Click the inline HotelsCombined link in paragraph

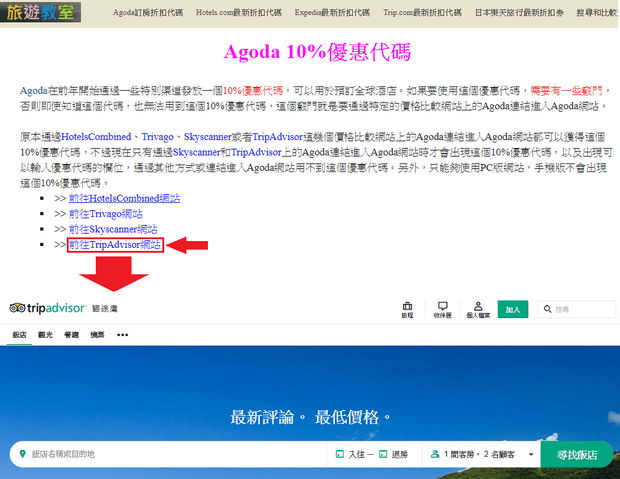point(96,137)
